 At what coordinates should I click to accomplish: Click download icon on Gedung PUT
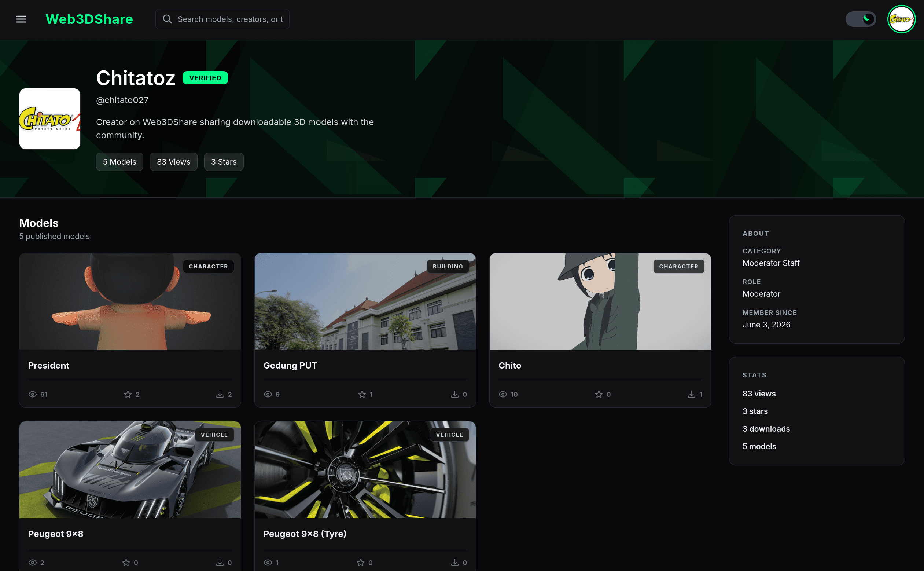pyautogui.click(x=455, y=394)
